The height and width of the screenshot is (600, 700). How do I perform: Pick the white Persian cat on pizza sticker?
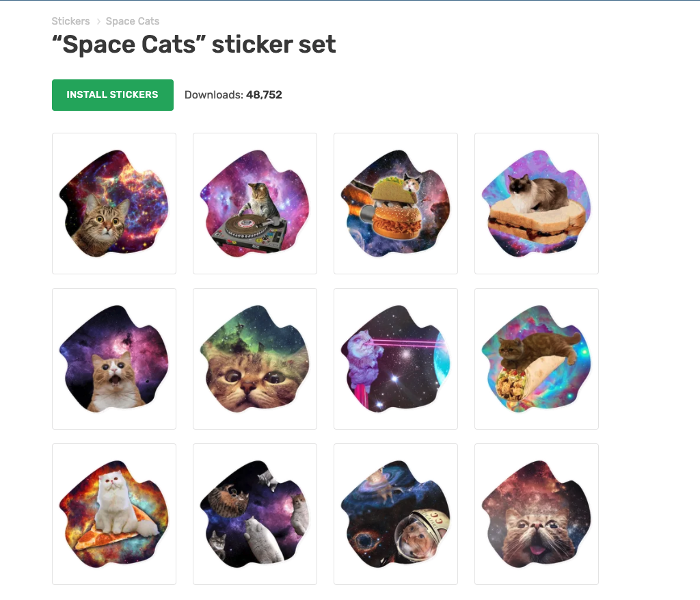114,514
